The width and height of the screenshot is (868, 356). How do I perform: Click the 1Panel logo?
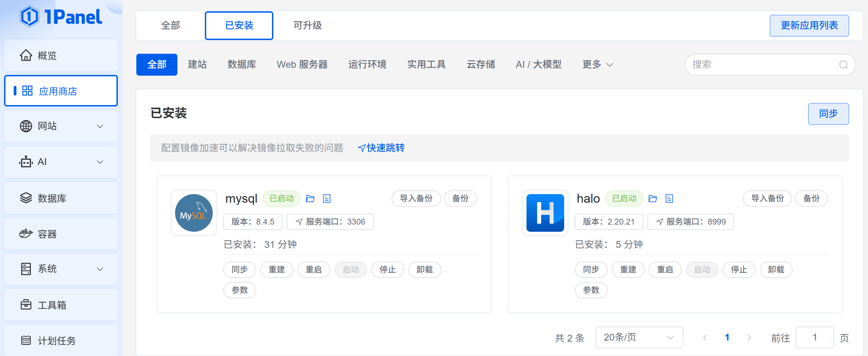(x=61, y=16)
